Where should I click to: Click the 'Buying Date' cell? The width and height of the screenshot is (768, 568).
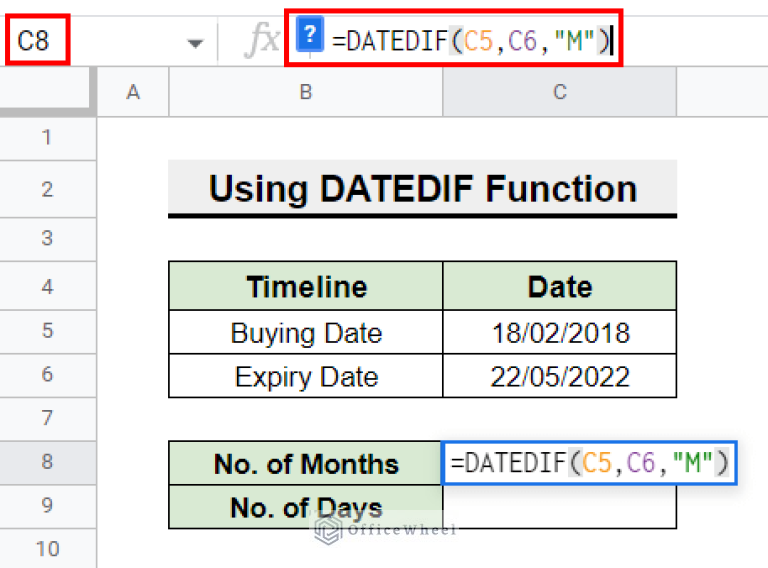click(x=306, y=332)
